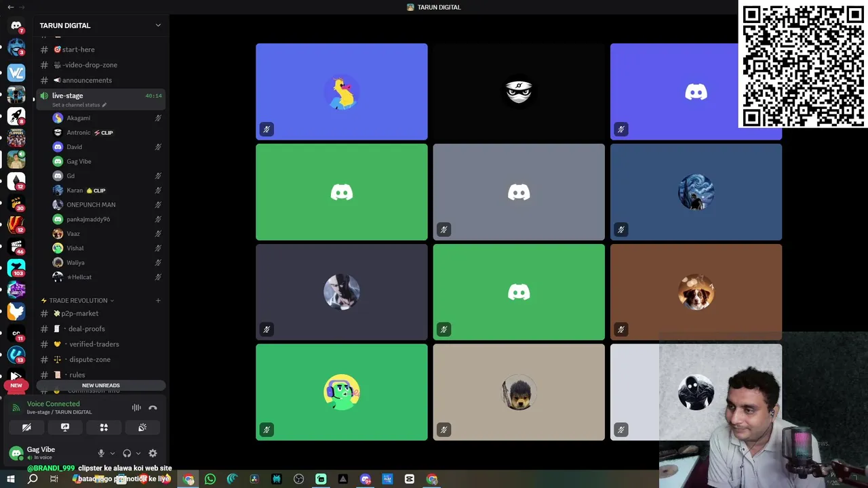The width and height of the screenshot is (868, 488).
Task: Open headphone output options chevron
Action: [138, 453]
